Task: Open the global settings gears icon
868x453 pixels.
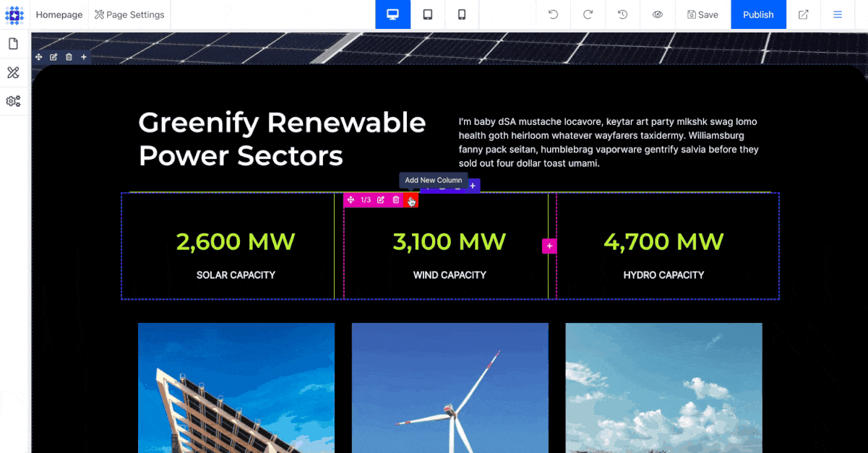Action: tap(13, 101)
